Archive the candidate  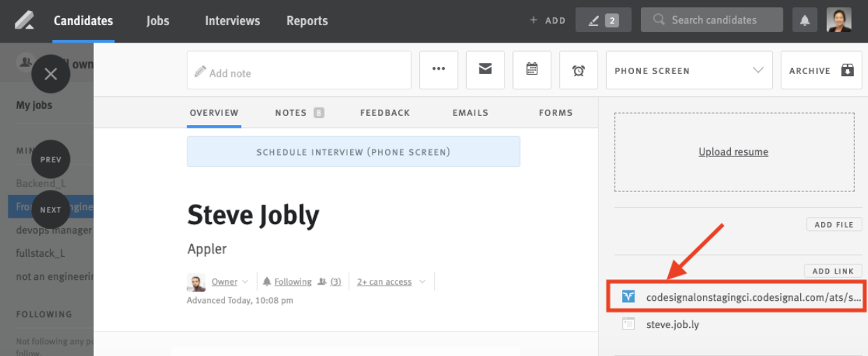coord(821,71)
